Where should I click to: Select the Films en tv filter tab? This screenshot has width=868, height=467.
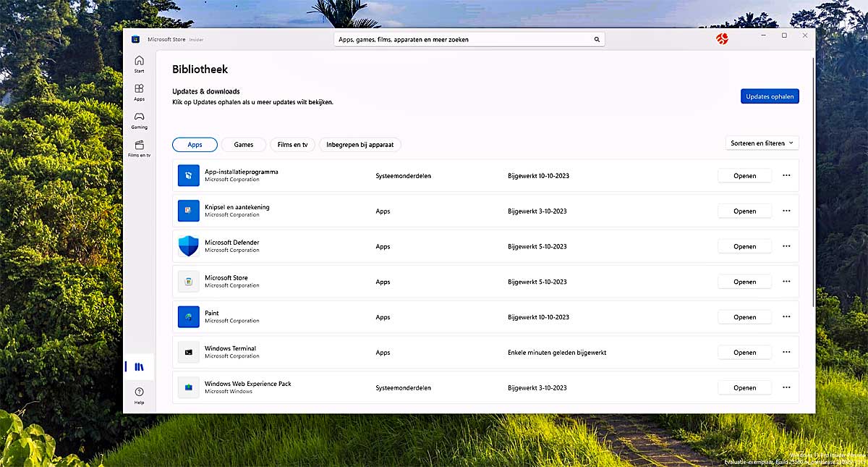[x=293, y=145]
